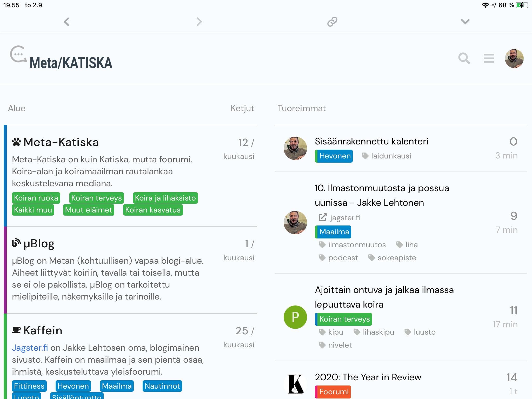
Task: Open the µBlog category heading
Action: (39, 244)
